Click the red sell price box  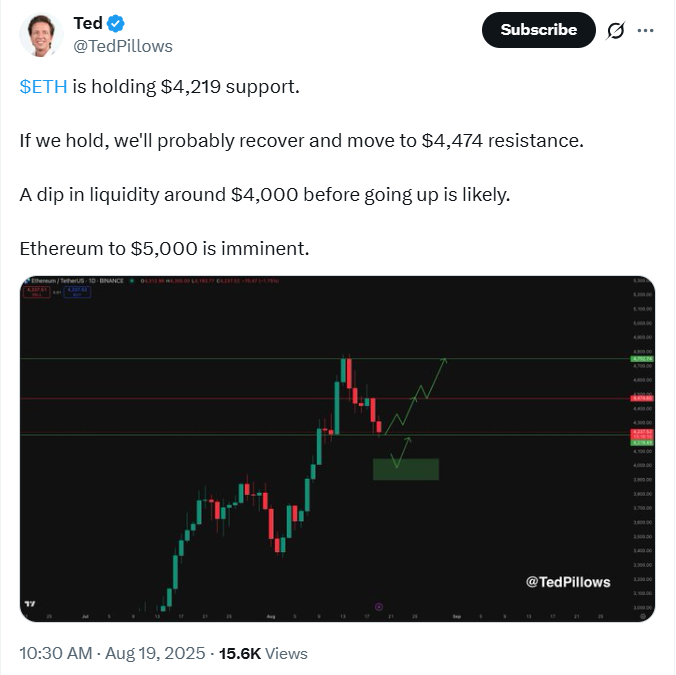36,292
